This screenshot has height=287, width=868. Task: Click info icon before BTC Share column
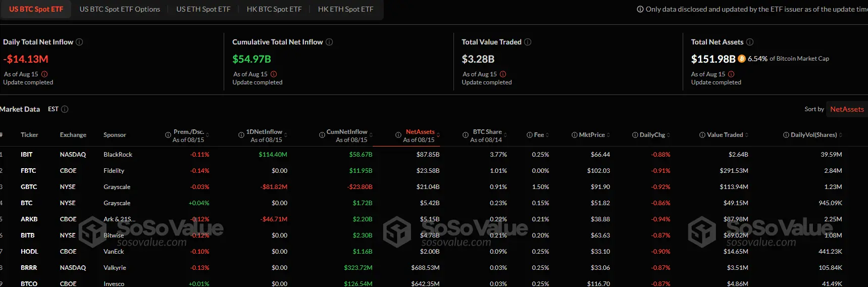tap(466, 135)
